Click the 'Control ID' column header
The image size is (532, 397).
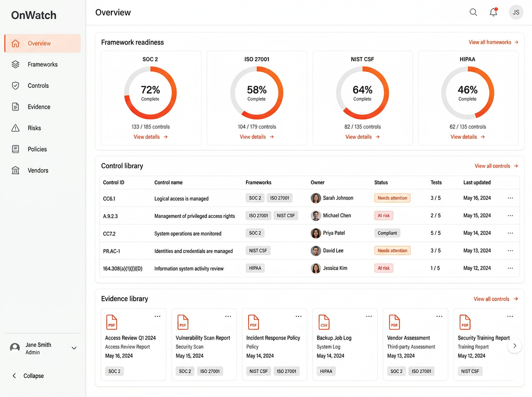[x=114, y=183]
